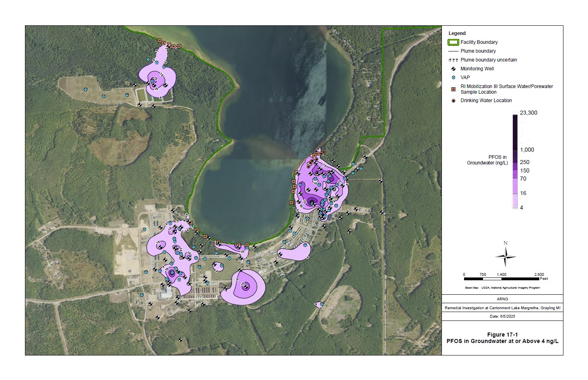
Task: Click the "Drinking Water Location" label
Action: click(486, 101)
